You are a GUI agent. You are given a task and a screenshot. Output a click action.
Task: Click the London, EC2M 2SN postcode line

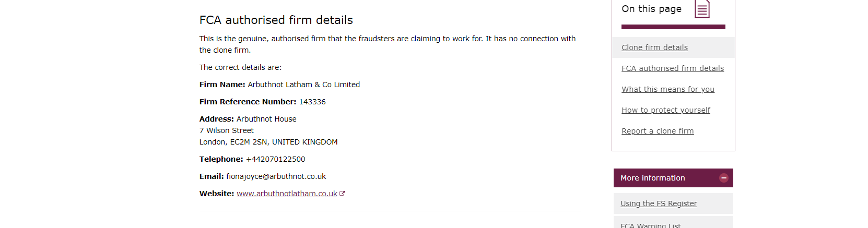click(x=268, y=142)
